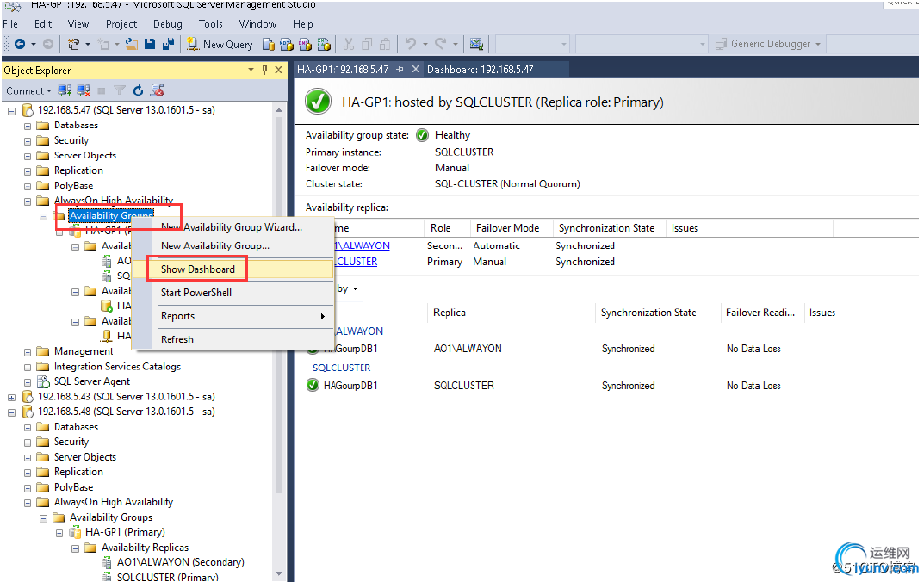Click the Healthy status check icon
The image size is (924, 582).
tap(423, 135)
